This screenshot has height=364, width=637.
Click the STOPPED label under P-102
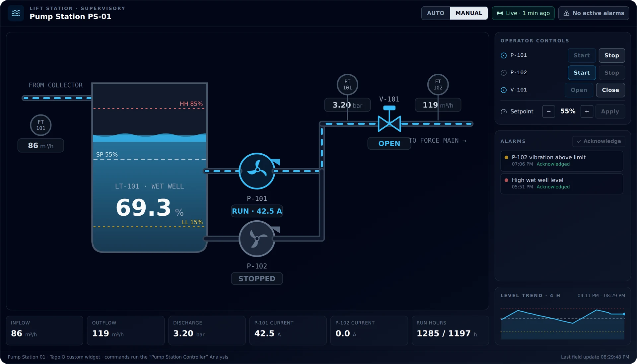[x=257, y=279]
